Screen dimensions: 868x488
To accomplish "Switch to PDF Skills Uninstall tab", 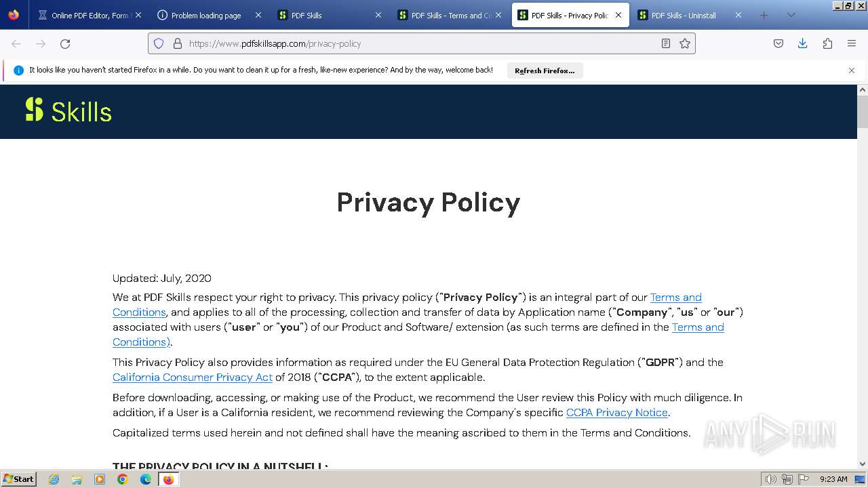I will 690,15.
